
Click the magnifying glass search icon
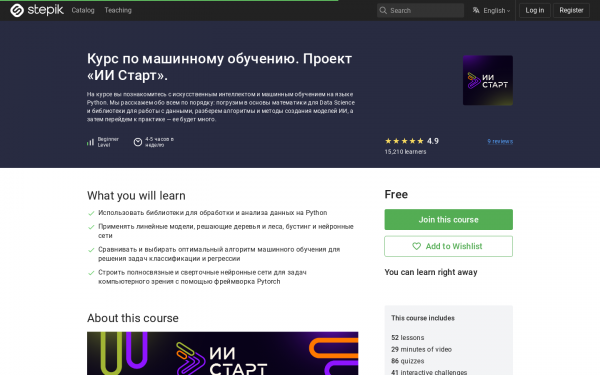(x=383, y=10)
